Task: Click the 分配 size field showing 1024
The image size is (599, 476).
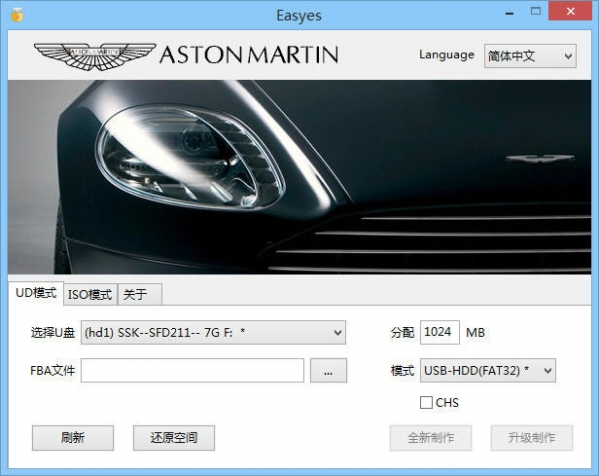Action: pos(440,332)
